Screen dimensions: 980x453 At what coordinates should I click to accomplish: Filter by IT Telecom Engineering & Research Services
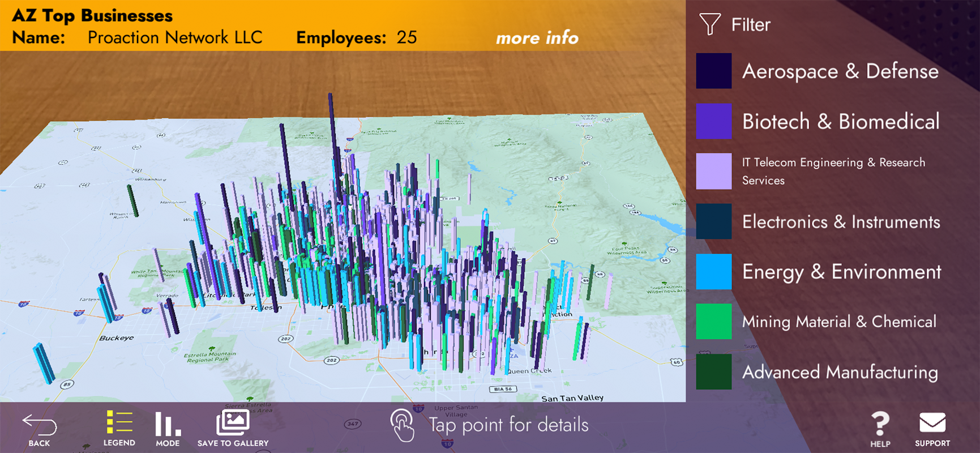(833, 171)
